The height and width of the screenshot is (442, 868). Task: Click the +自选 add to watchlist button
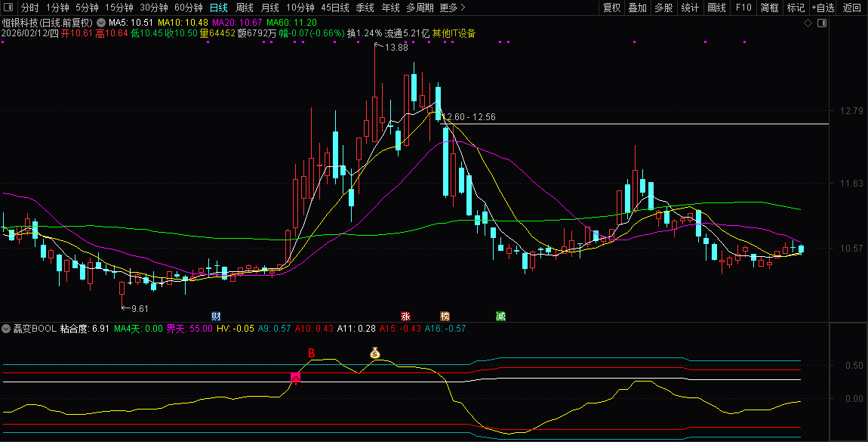coord(823,8)
